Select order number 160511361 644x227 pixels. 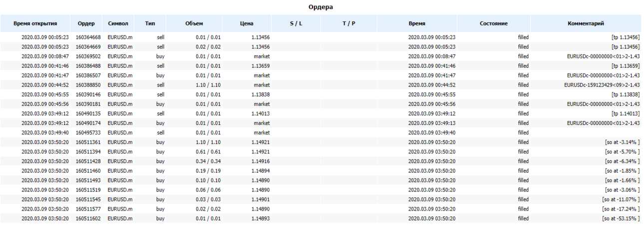(x=88, y=142)
